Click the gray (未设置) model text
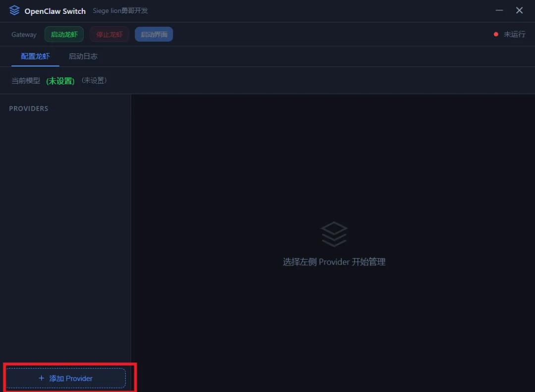Viewport: 535px width, 392px height. click(x=94, y=81)
